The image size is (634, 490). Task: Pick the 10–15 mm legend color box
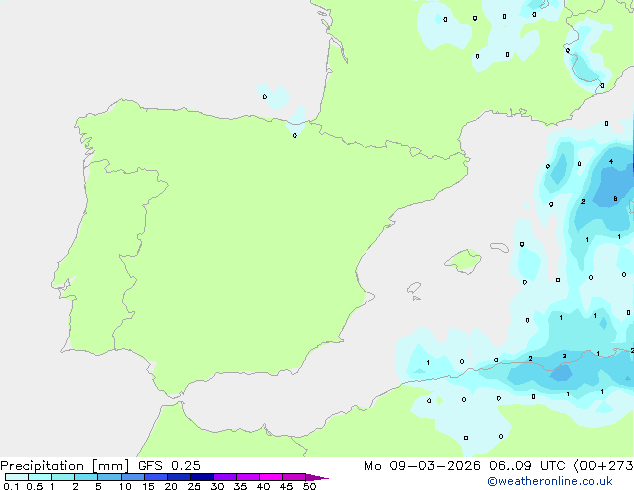click(133, 477)
